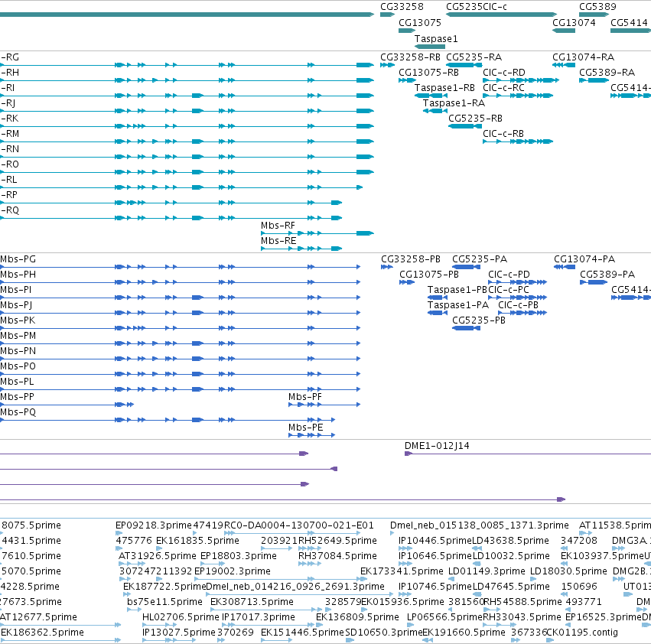Select transcript label CIC-c-RD
This screenshot has width=651, height=644.
coord(503,72)
